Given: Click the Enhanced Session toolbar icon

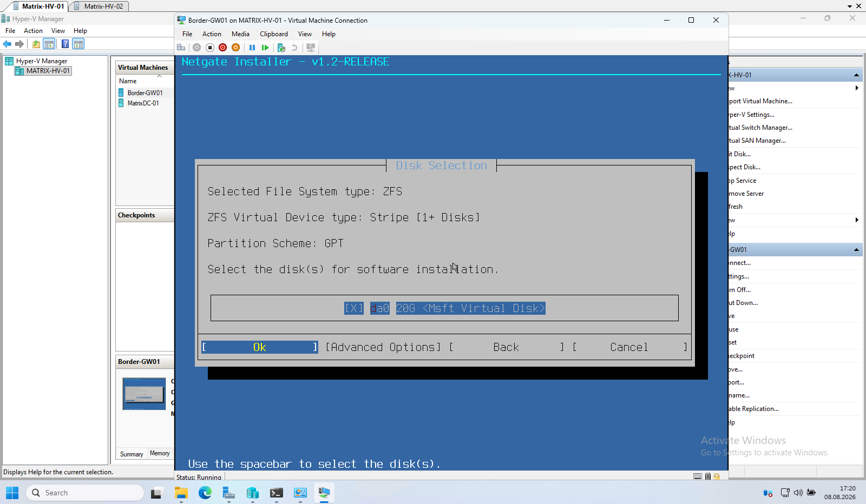Looking at the screenshot, I should click(311, 48).
